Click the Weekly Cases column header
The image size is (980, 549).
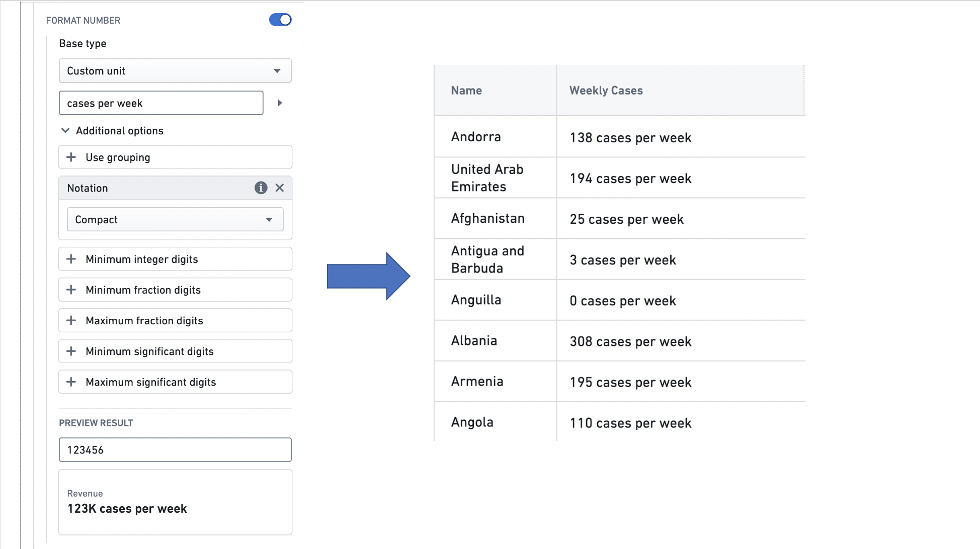(x=681, y=90)
